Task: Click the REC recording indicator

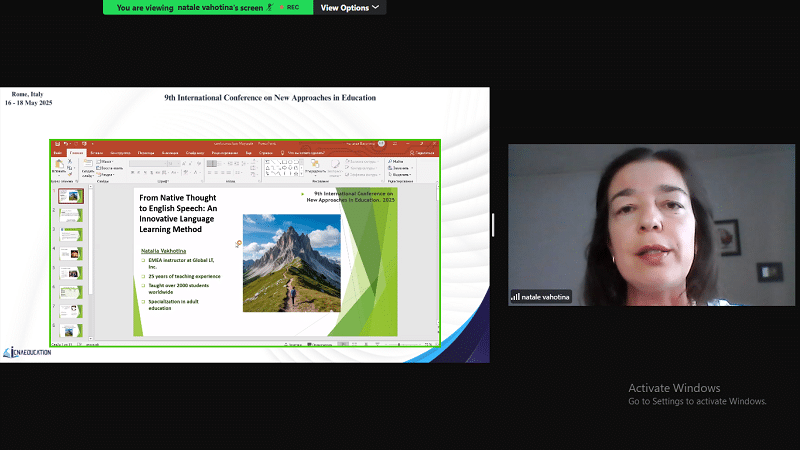Action: 288,7
